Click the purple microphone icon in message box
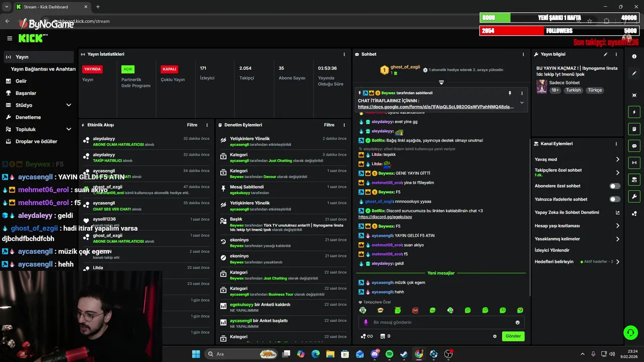Viewport: 644px width, 362px height. click(366, 322)
